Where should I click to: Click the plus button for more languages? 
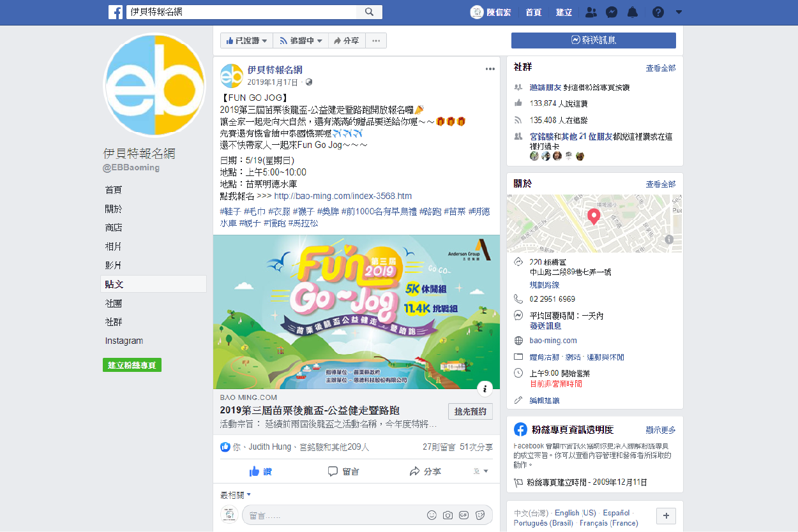tap(666, 516)
